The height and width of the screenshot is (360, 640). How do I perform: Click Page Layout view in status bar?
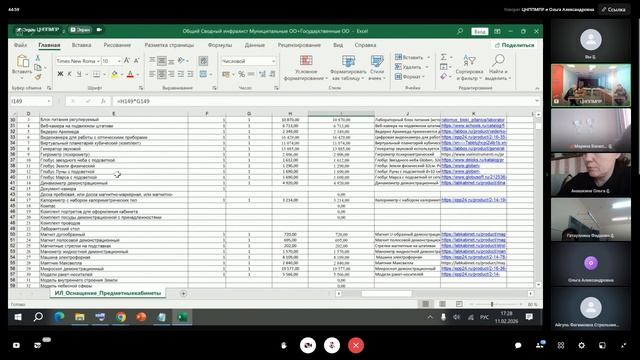coord(442,304)
